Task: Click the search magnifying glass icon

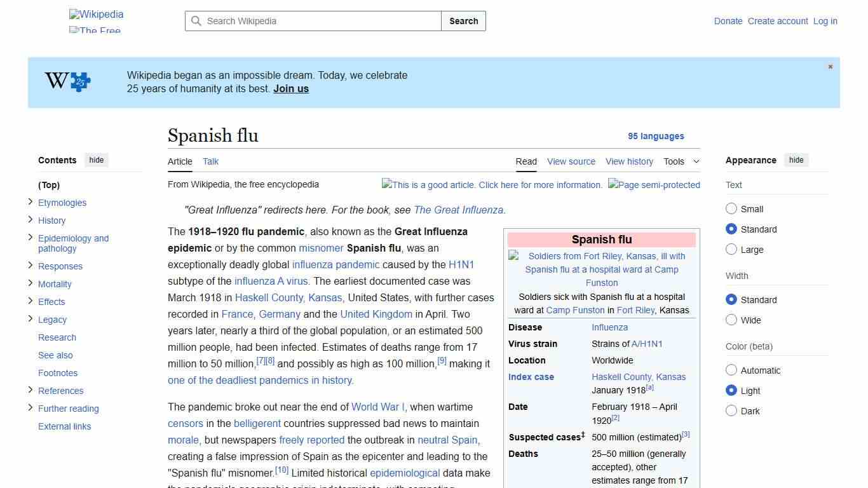Action: (196, 21)
